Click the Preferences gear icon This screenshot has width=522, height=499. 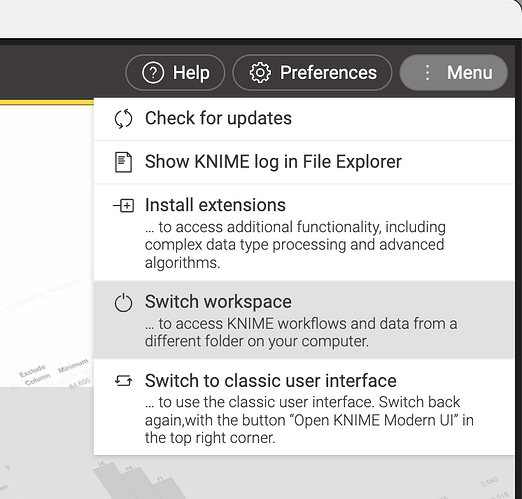click(260, 73)
